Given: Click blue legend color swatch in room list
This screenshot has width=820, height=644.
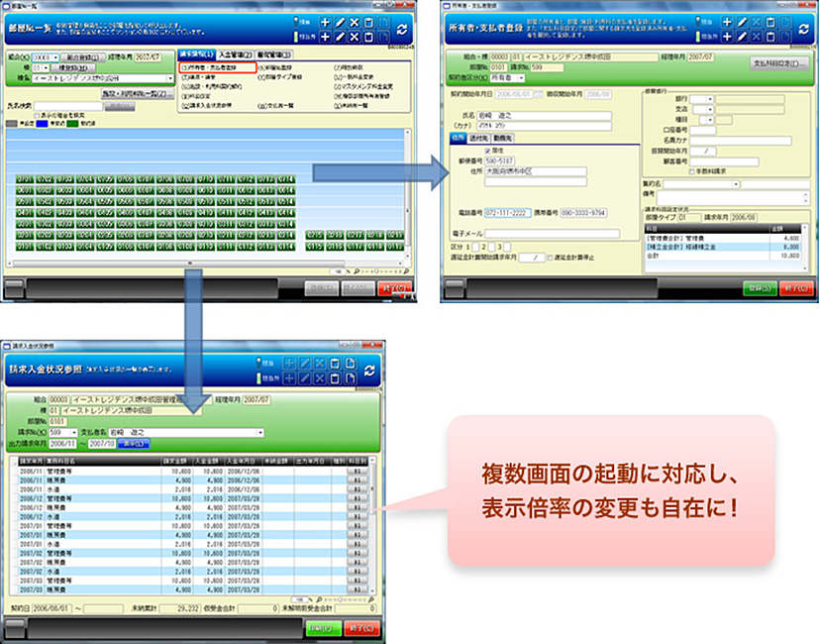Looking at the screenshot, I should pyautogui.click(x=42, y=124).
